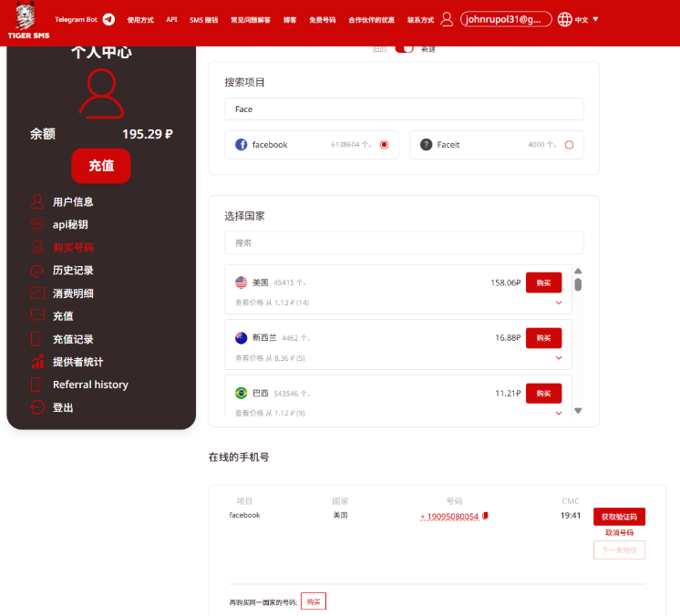Open 使用方式 in top navigation

[x=140, y=20]
